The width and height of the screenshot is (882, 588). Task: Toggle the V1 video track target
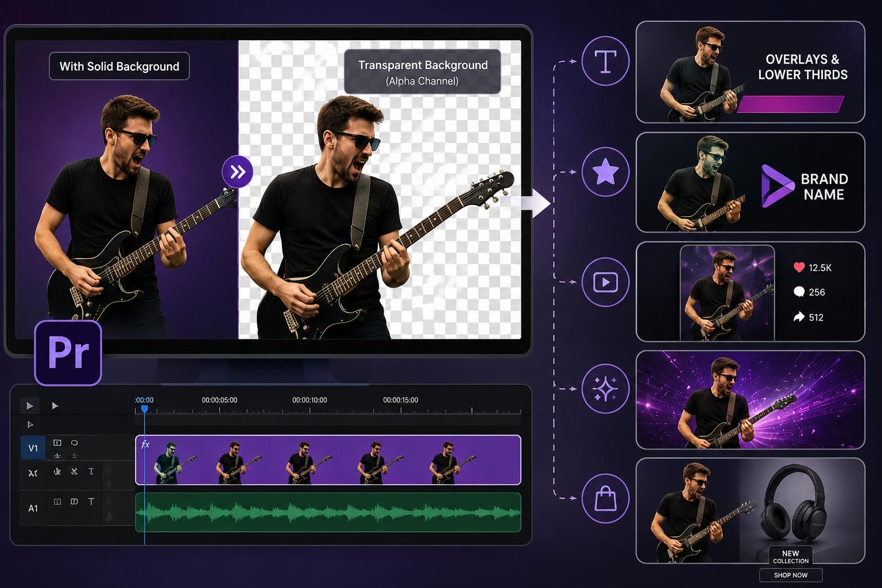[x=33, y=448]
